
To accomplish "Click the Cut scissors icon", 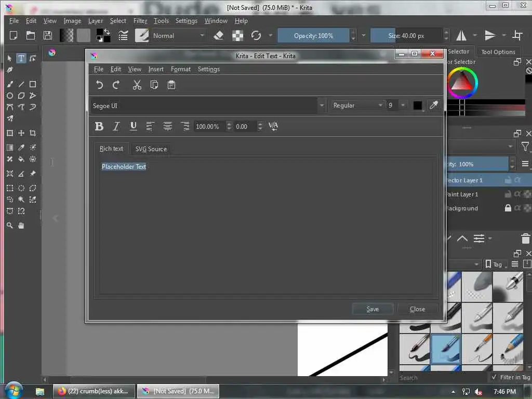I will point(137,85).
